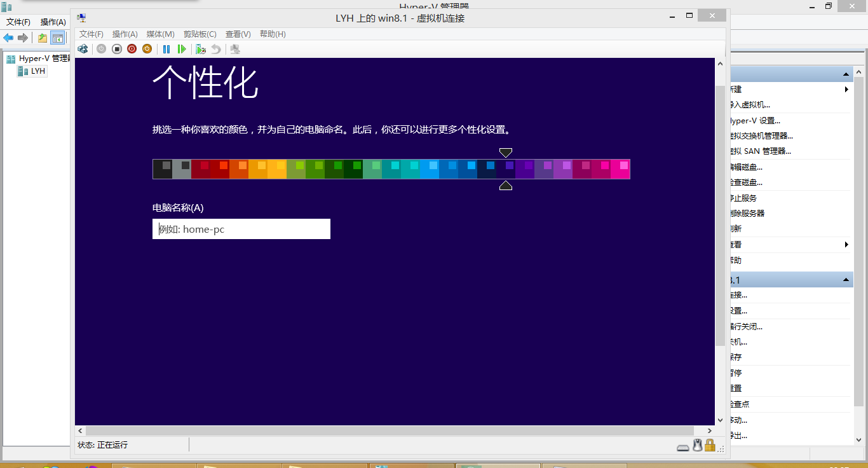Viewport: 868px width, 468px height.
Task: Click 导入虚拟机... in actions panel
Action: pyautogui.click(x=750, y=105)
